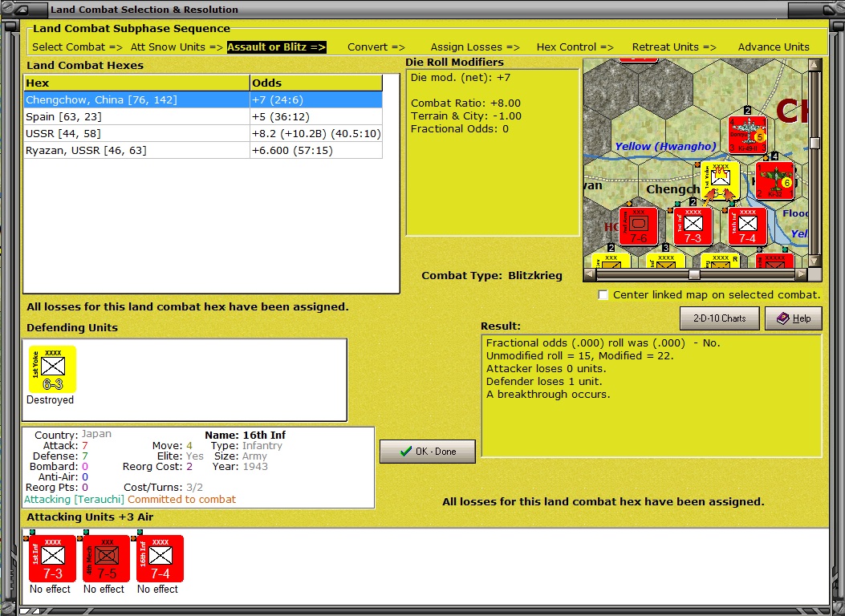Click the red 7-6 unit on map
This screenshot has height=616, width=845.
pos(639,227)
